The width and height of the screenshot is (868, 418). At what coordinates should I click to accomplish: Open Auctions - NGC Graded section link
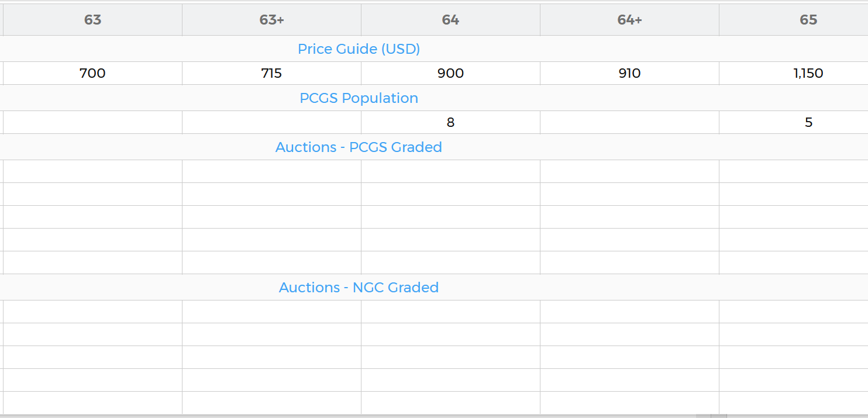pos(359,288)
